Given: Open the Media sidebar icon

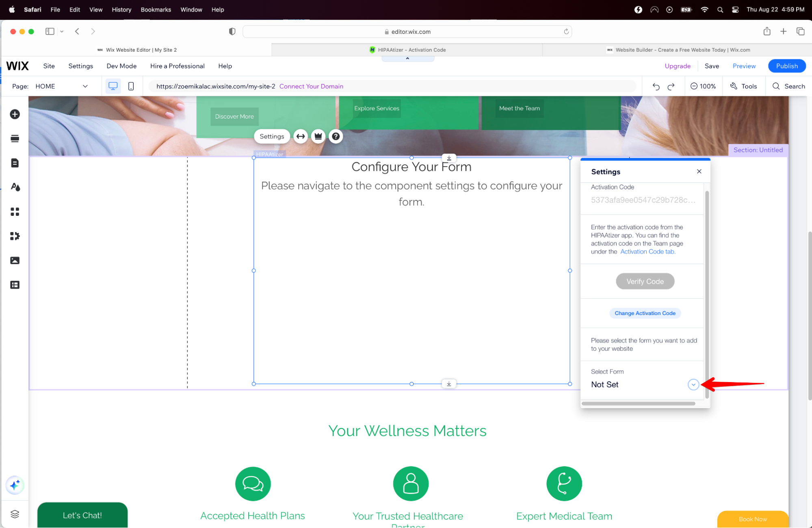Looking at the screenshot, I should tap(15, 261).
